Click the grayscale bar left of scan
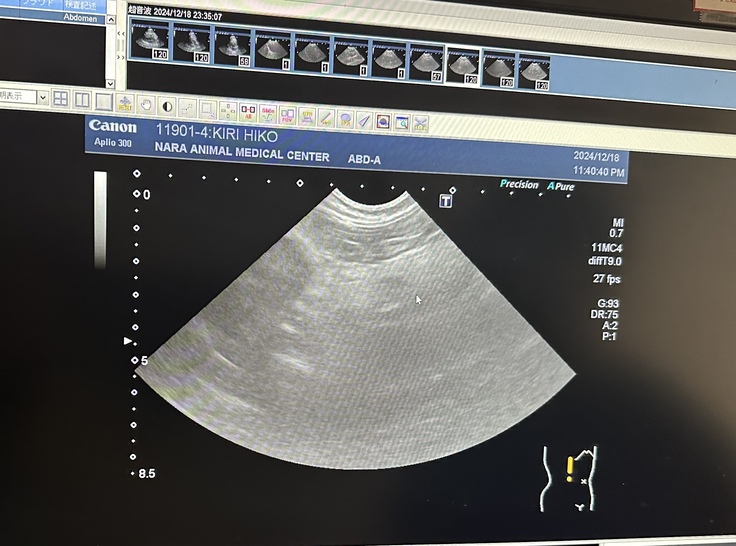Viewport: 736px width, 546px height. click(x=100, y=220)
